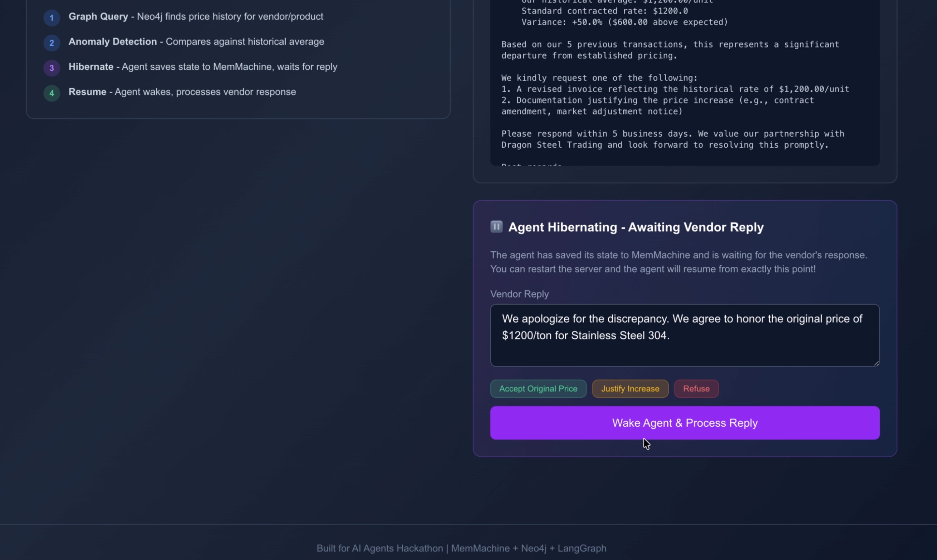Click the step 3 Hibernate badge

(x=52, y=68)
